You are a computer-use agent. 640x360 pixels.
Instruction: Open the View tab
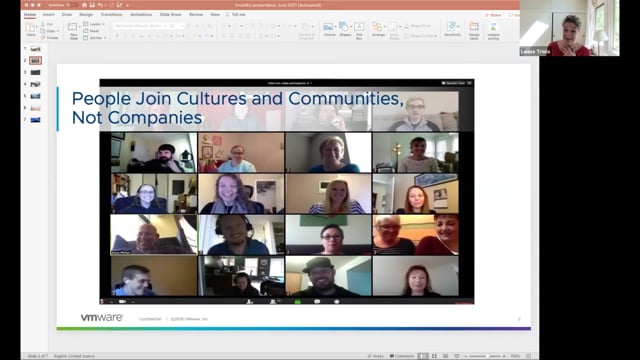(215, 14)
